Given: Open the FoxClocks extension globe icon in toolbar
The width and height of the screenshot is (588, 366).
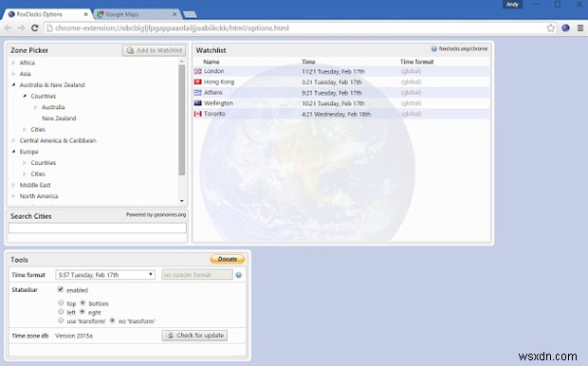Looking at the screenshot, I should pos(565,28).
